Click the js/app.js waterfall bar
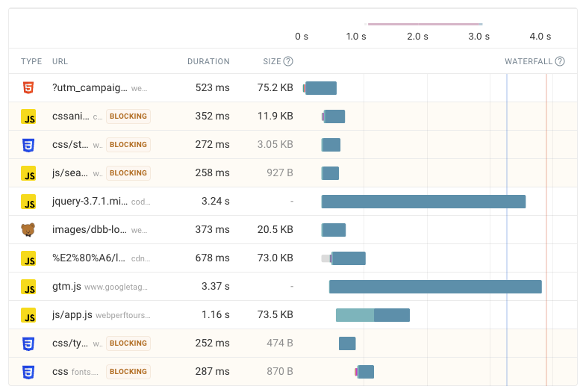The width and height of the screenshot is (586, 392). tap(373, 315)
